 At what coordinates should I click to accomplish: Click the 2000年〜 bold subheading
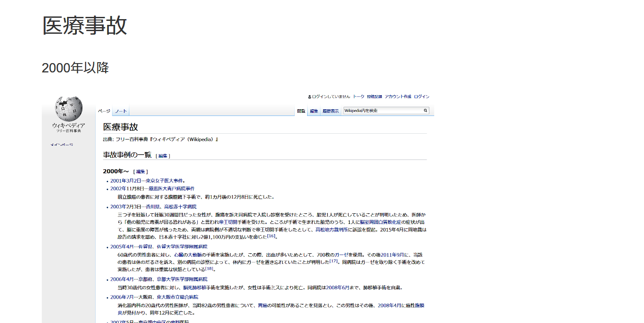[x=116, y=171]
